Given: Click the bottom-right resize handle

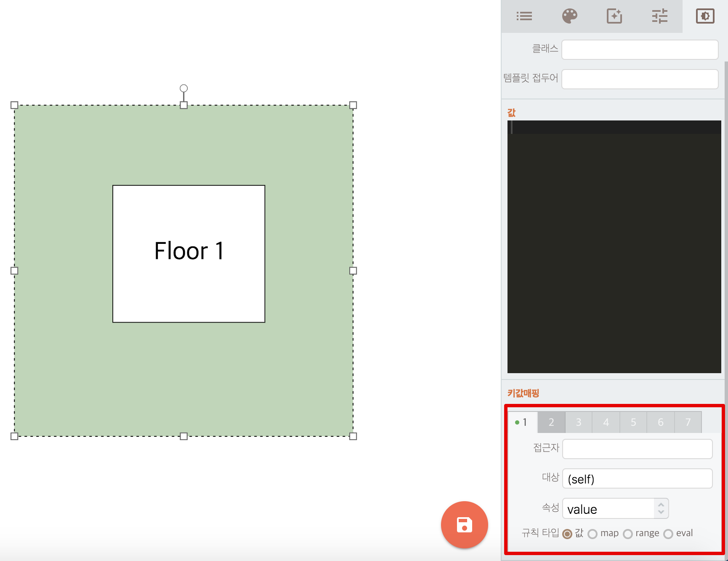Looking at the screenshot, I should click(x=353, y=436).
